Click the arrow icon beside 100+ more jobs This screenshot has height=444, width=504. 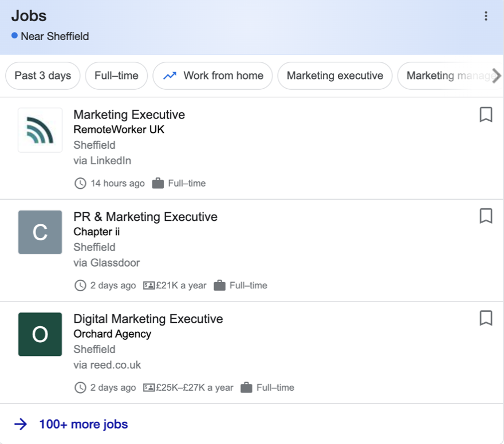coord(21,424)
